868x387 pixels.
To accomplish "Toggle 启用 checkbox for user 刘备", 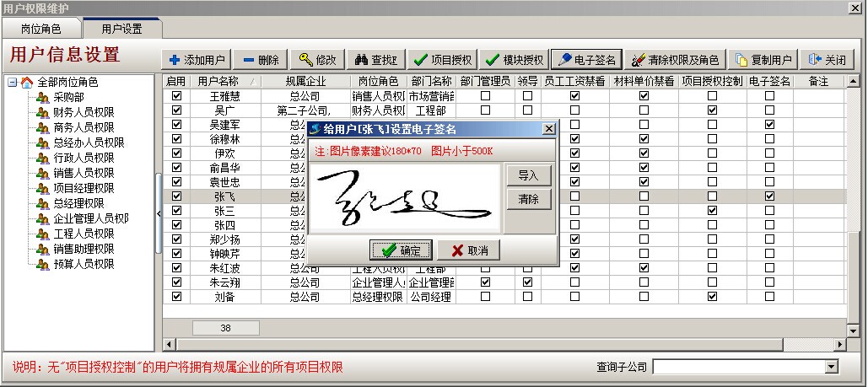I will 176,297.
